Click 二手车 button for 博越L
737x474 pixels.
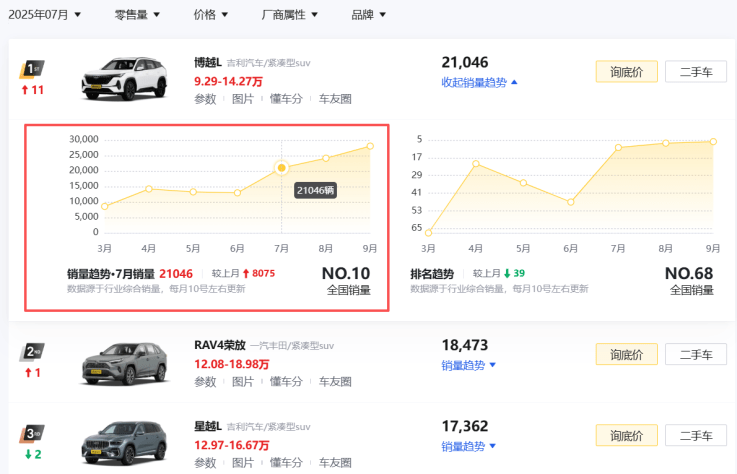coord(696,71)
